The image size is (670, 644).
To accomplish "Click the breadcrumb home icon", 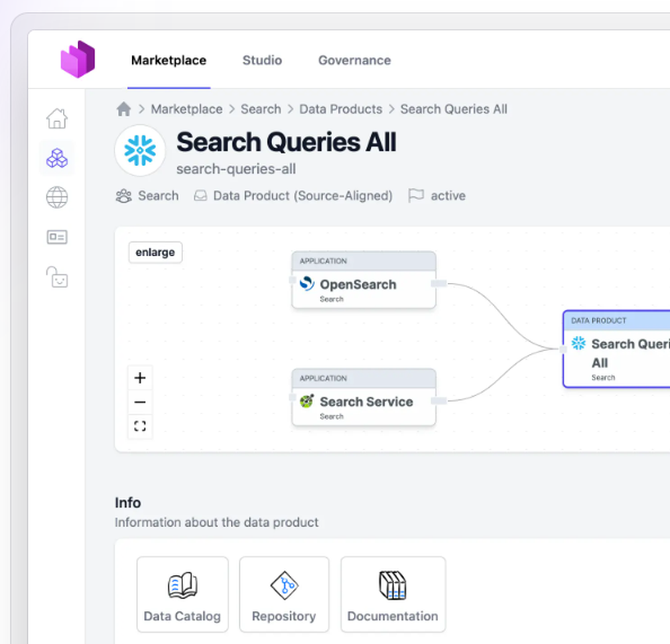I will pyautogui.click(x=123, y=109).
